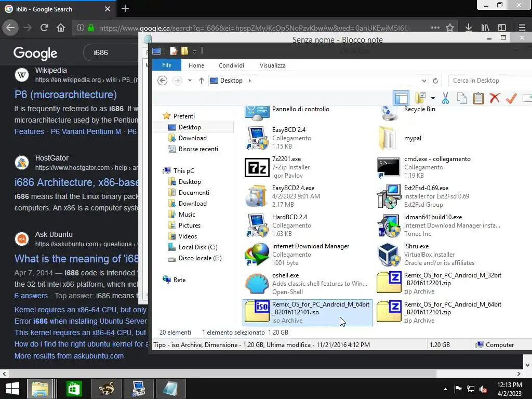Select the Ext2Fsd-0.69.exe installer icon
This screenshot has height=399, width=532.
click(389, 196)
